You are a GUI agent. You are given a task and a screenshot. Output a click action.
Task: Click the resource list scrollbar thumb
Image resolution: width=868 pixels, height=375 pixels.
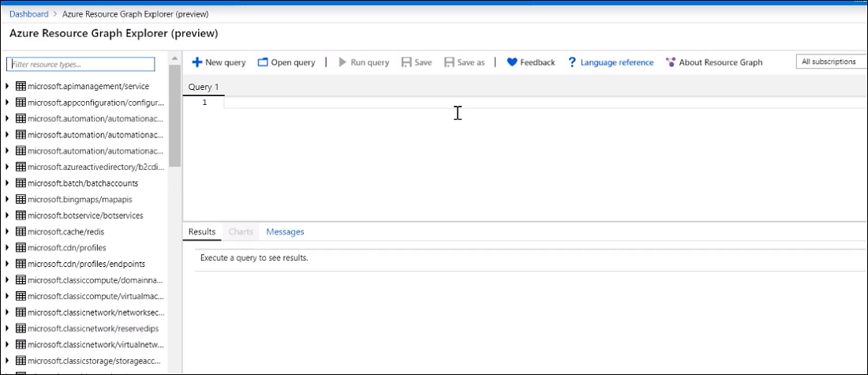pyautogui.click(x=174, y=115)
